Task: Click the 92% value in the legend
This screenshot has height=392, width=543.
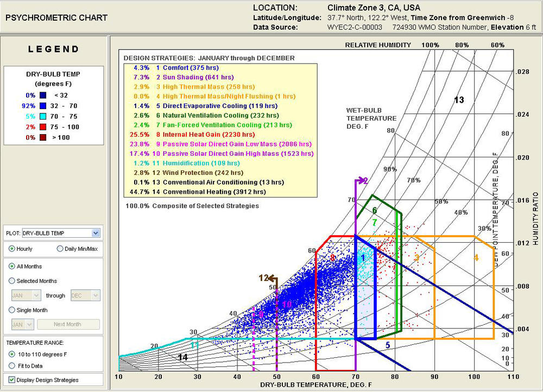Action: click(28, 106)
